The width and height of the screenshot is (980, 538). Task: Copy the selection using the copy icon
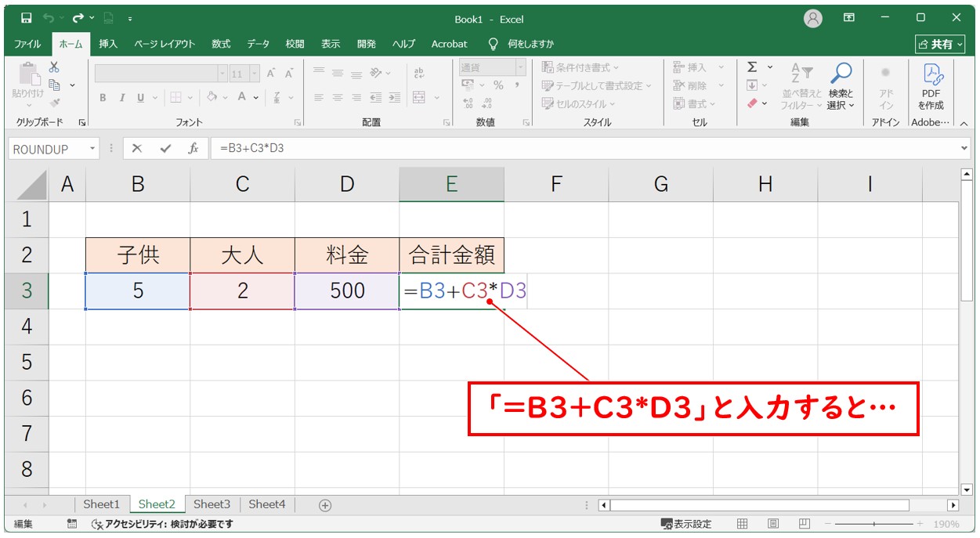55,85
